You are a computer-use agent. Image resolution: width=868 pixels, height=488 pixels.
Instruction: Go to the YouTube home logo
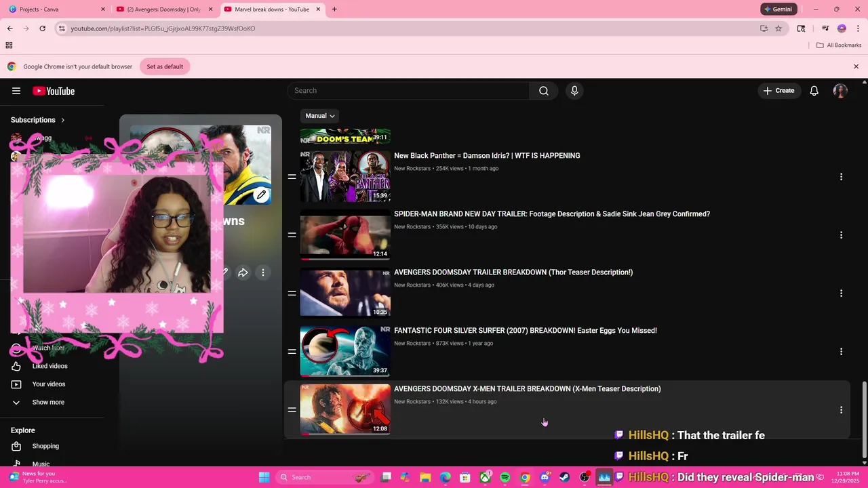[x=54, y=91]
